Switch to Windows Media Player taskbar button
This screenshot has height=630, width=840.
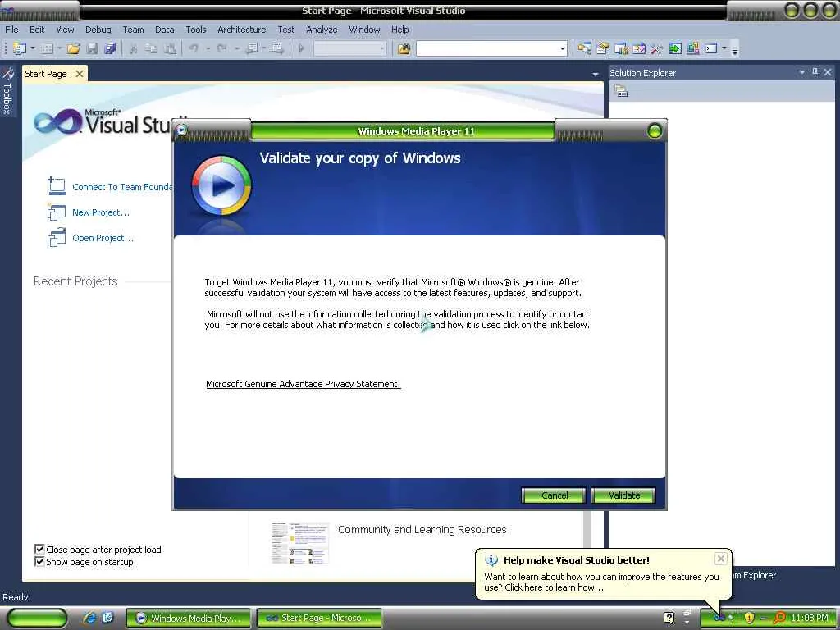pos(189,619)
